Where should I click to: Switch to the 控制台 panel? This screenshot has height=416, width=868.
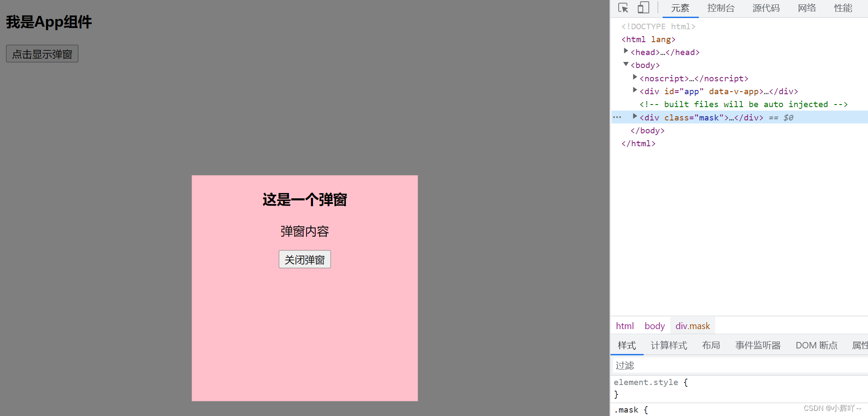pyautogui.click(x=721, y=8)
